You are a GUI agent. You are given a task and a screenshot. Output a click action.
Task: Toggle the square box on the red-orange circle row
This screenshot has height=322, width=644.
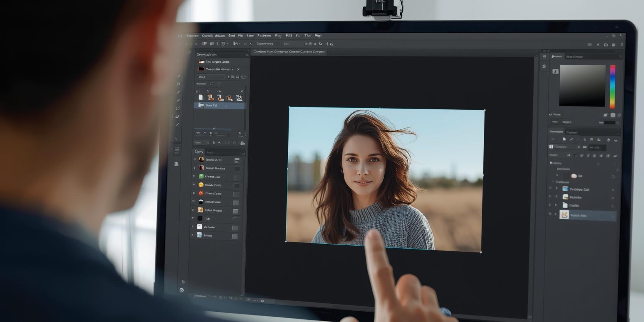[x=236, y=194]
